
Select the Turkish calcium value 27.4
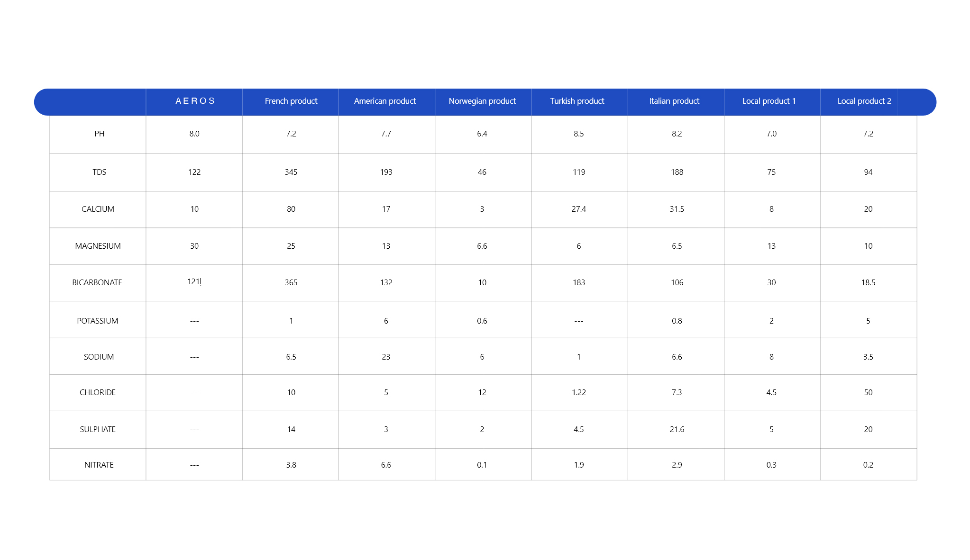tap(579, 209)
